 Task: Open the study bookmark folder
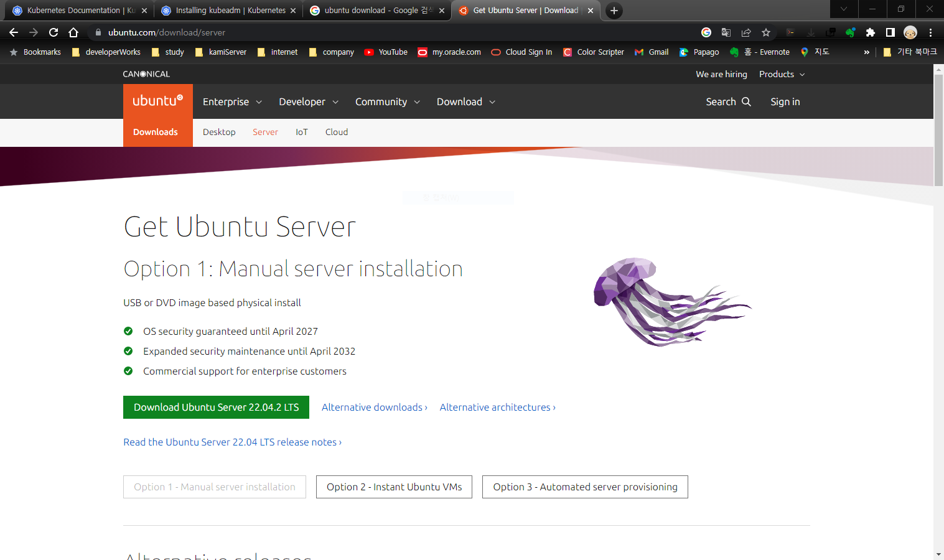168,52
